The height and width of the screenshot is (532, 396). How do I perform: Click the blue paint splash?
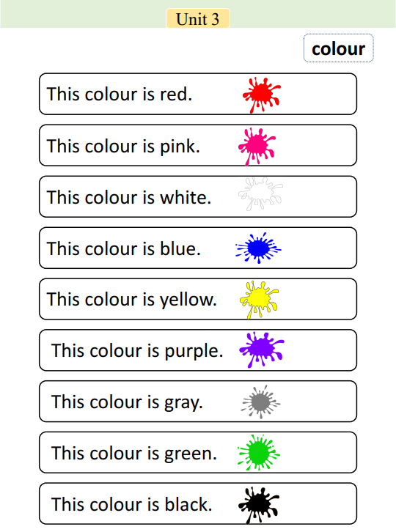pyautogui.click(x=258, y=248)
